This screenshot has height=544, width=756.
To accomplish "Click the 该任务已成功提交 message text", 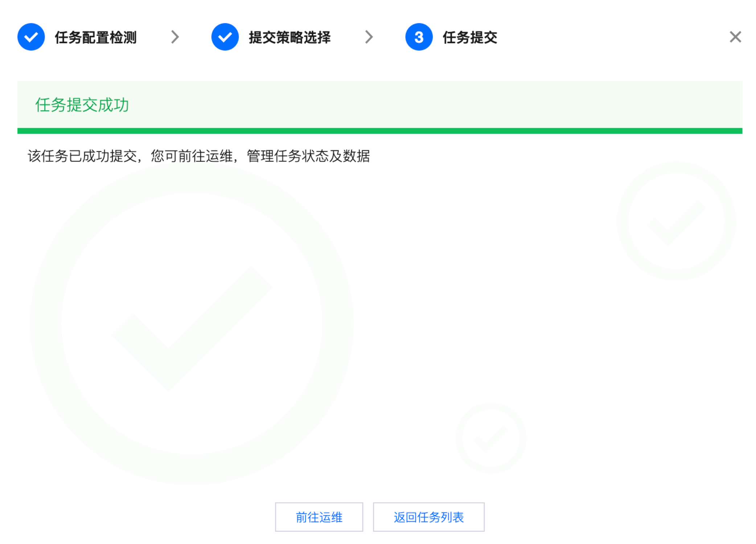I will click(83, 156).
